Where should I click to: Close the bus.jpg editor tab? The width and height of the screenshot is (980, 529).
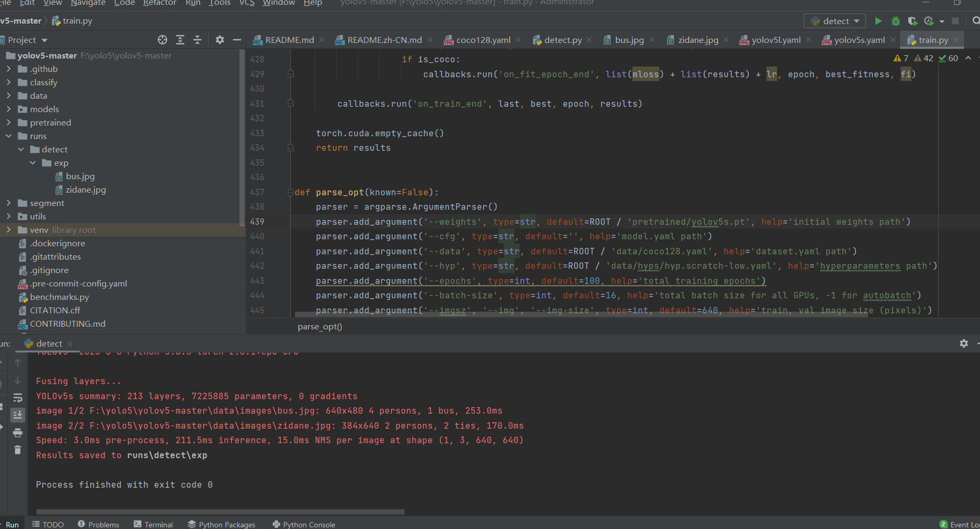(x=652, y=40)
